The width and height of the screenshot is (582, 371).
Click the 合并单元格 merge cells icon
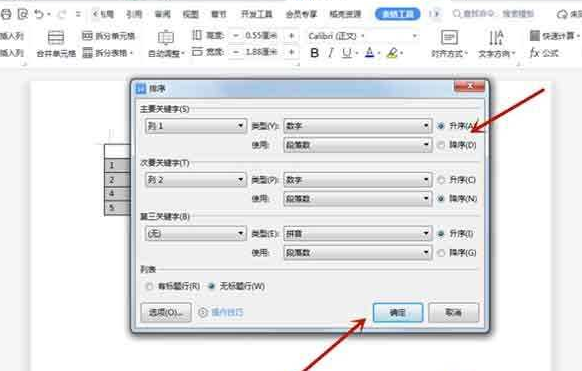56,37
